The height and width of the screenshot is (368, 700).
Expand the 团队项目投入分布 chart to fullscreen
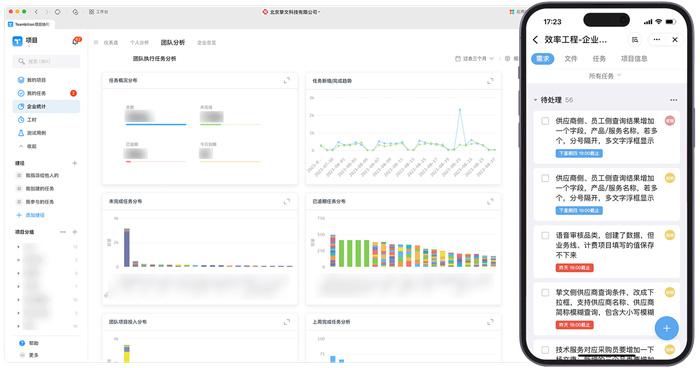[x=287, y=322]
